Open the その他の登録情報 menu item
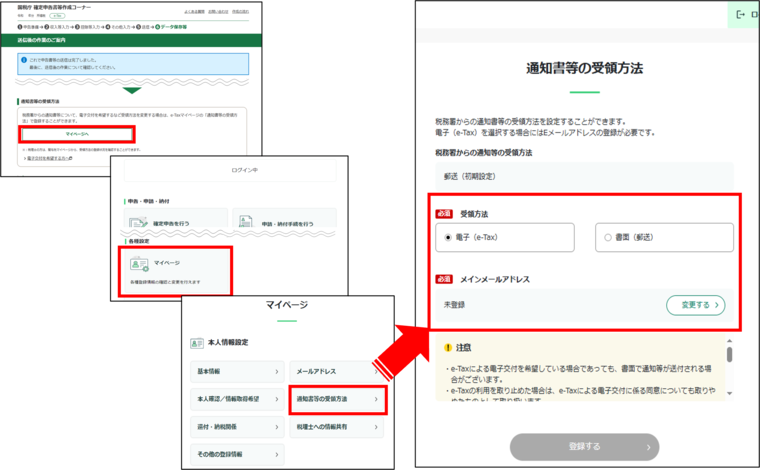Viewport: 760px width, 470px height. coord(238,454)
